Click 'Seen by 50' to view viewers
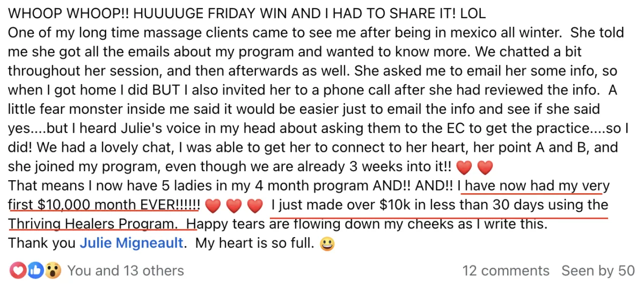Image resolution: width=644 pixels, height=286 pixels. click(x=598, y=271)
